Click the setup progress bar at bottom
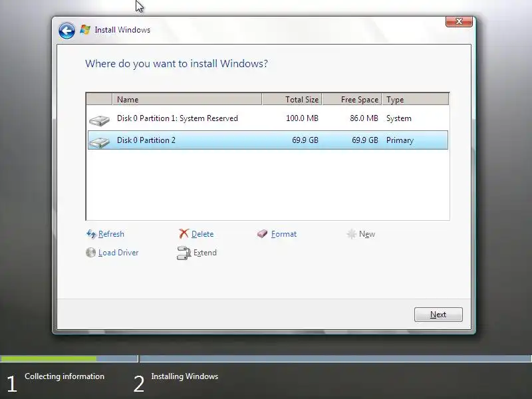Screen dimensions: 532x399 266,358
